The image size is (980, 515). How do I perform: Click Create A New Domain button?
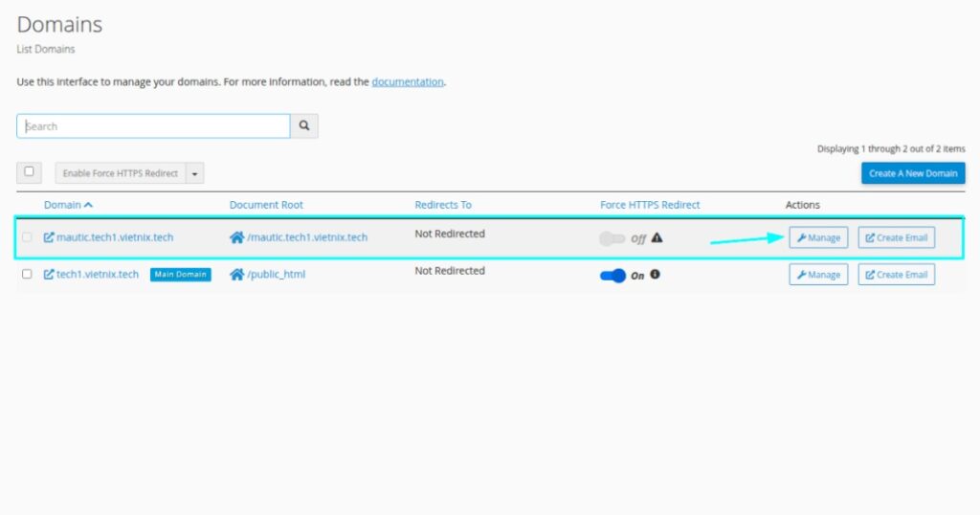(913, 173)
